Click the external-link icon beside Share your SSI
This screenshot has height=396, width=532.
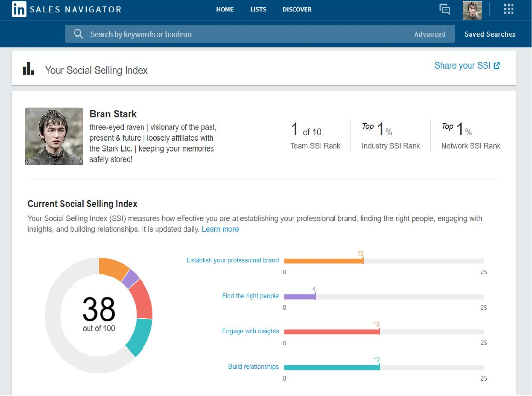(497, 66)
